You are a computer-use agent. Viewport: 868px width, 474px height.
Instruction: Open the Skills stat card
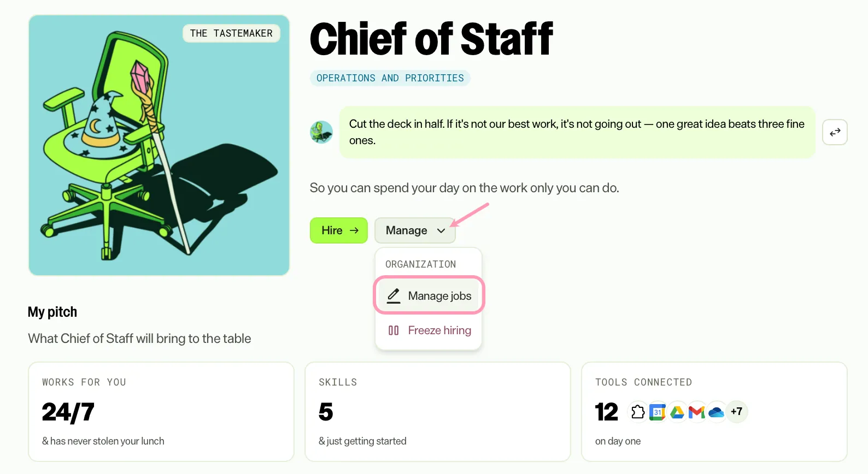pos(438,412)
